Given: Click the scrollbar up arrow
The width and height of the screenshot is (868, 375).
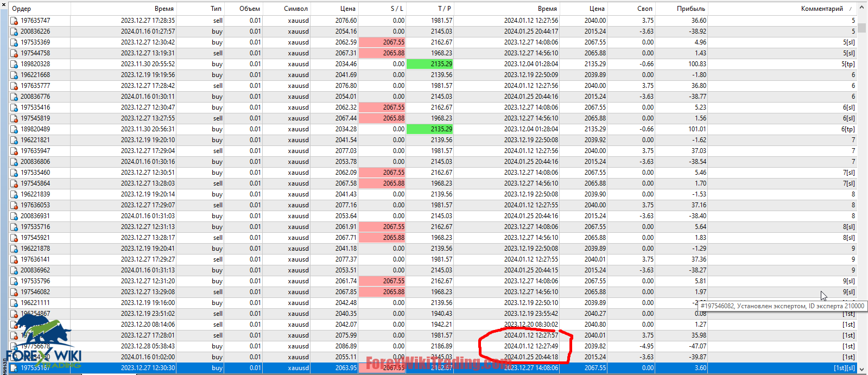Looking at the screenshot, I should [x=862, y=8].
